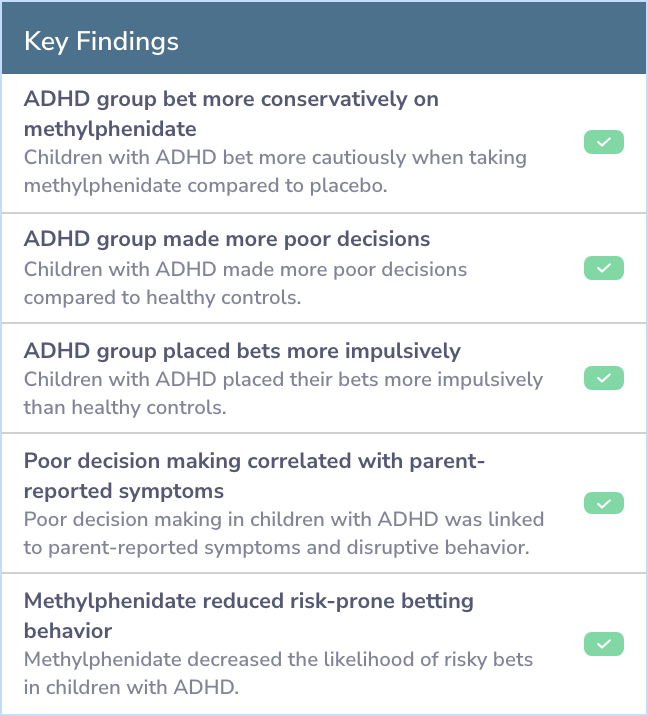Click description mentioning disruptive behavior

284,533
